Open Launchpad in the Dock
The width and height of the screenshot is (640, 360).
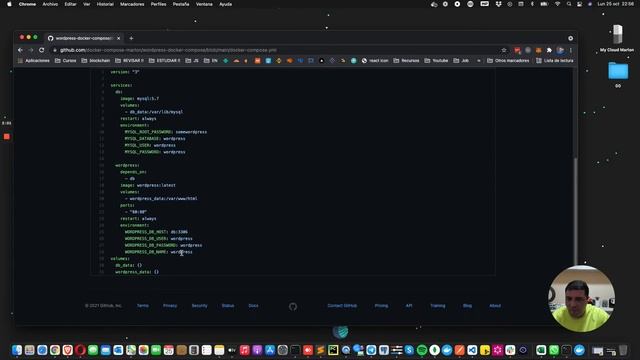[x=29, y=350]
